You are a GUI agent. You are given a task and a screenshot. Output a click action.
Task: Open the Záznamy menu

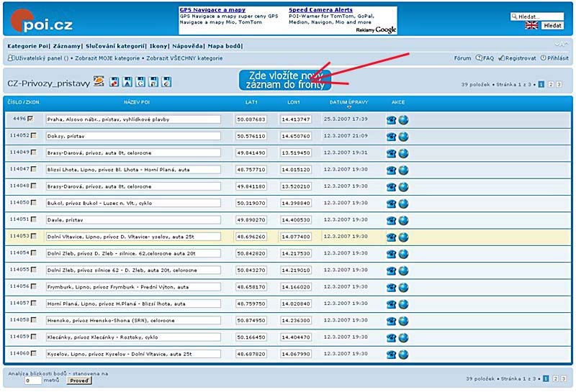(66, 46)
